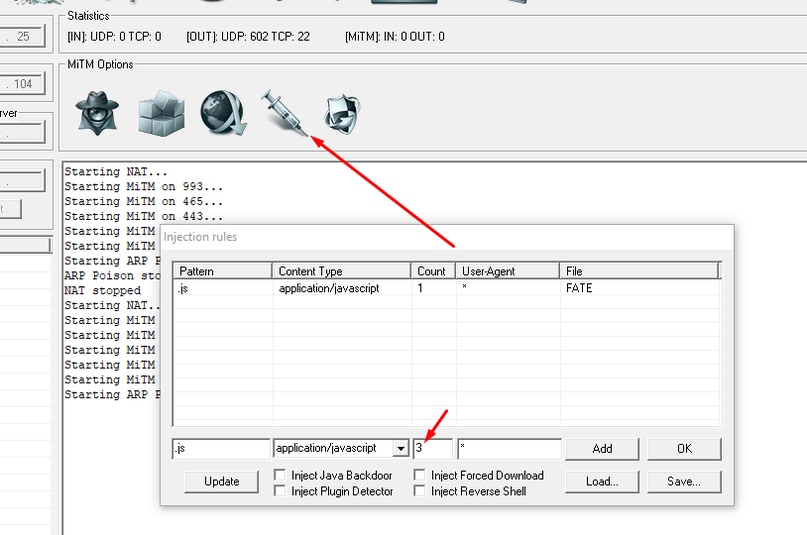Open rules file with Load... button
The image size is (807, 535).
coord(602,481)
